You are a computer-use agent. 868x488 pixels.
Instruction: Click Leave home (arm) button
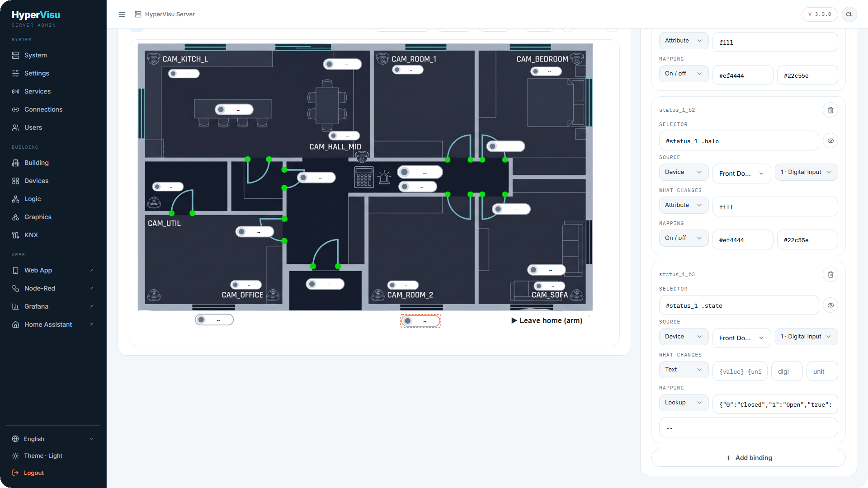click(547, 320)
